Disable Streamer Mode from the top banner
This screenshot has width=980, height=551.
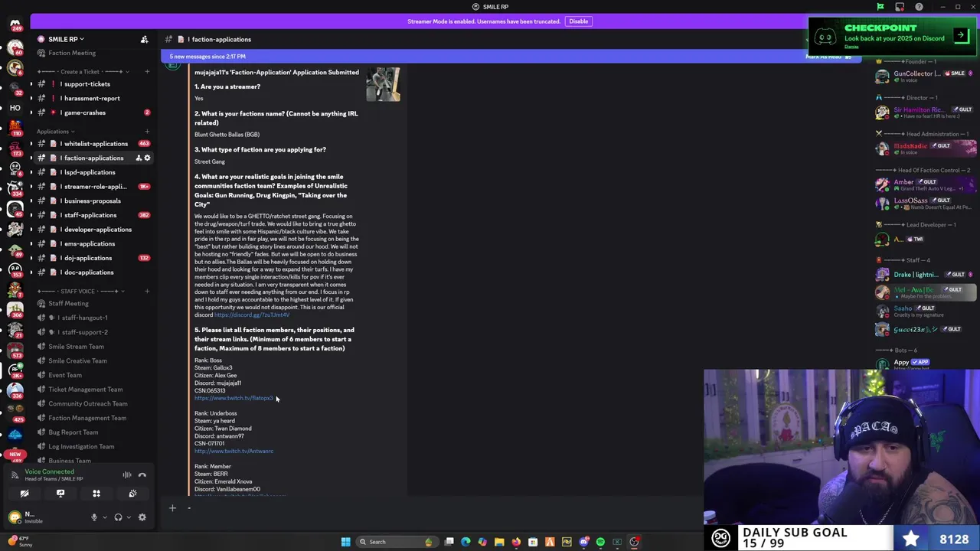coord(578,21)
